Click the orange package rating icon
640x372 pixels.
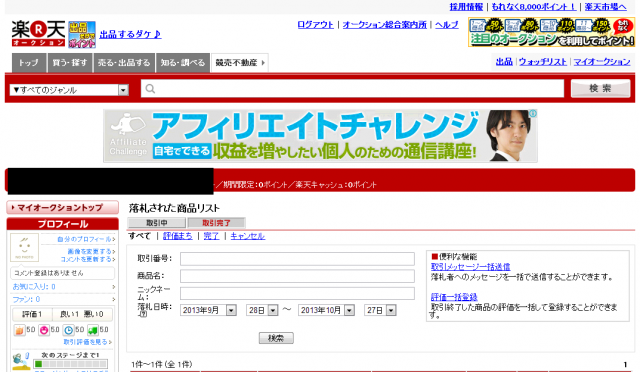pyautogui.click(x=19, y=330)
